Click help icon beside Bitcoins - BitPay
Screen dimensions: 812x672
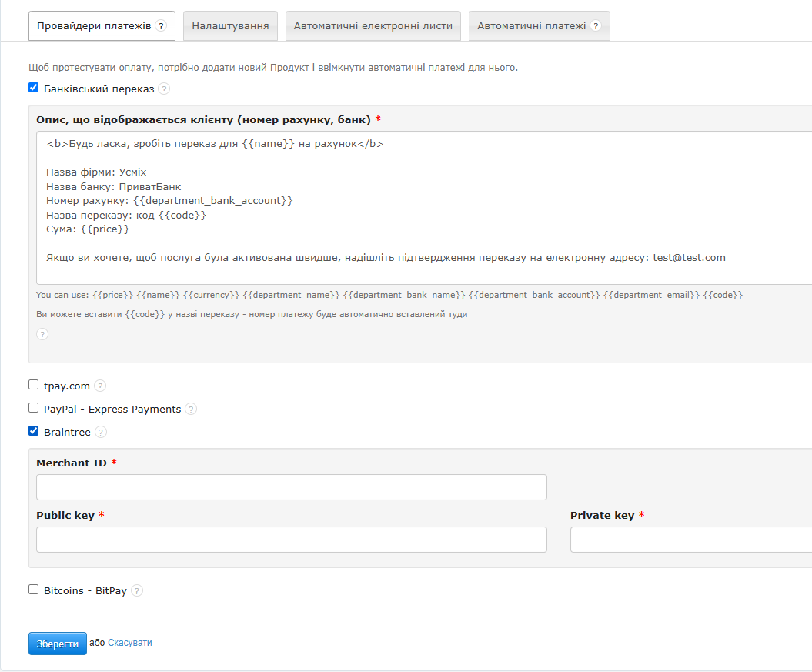tap(137, 591)
